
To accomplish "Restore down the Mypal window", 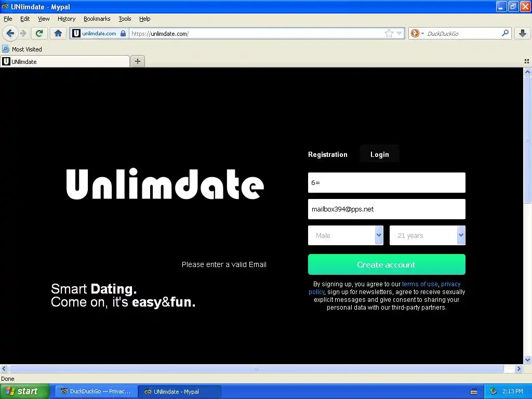I will pos(513,6).
